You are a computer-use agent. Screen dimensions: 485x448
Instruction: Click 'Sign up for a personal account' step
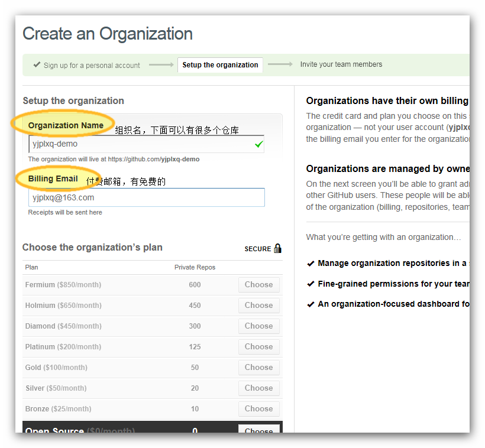tap(92, 66)
